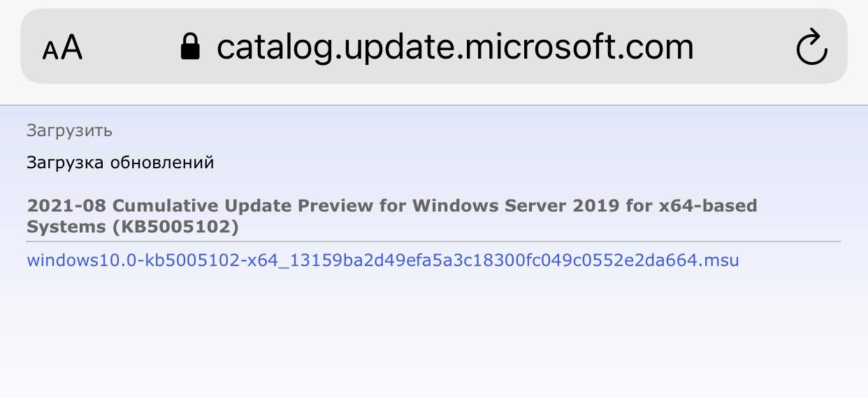The width and height of the screenshot is (868, 398).
Task: Click the blue header area right of 'Загрузить'
Action: [x=489, y=131]
